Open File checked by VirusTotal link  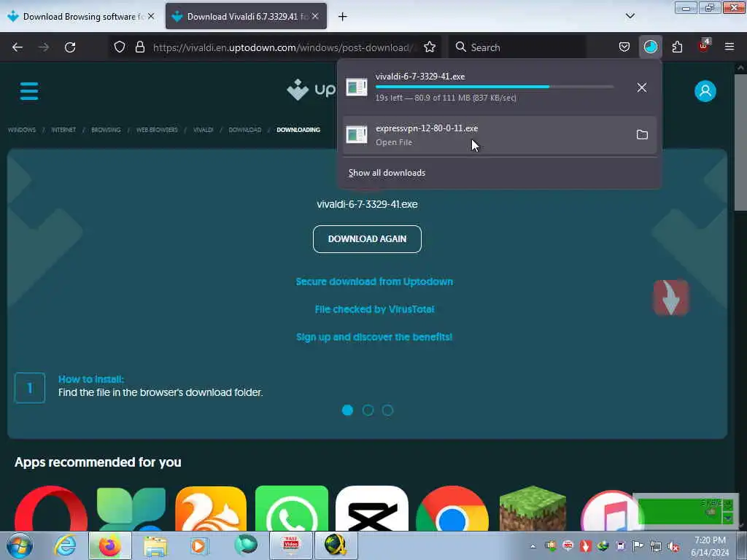pos(374,309)
